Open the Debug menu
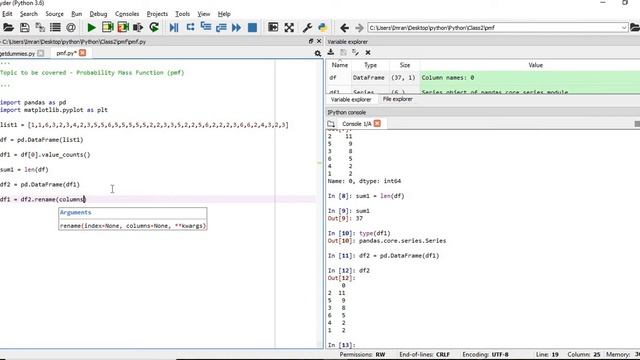Image resolution: width=640 pixels, height=360 pixels. [x=98, y=14]
